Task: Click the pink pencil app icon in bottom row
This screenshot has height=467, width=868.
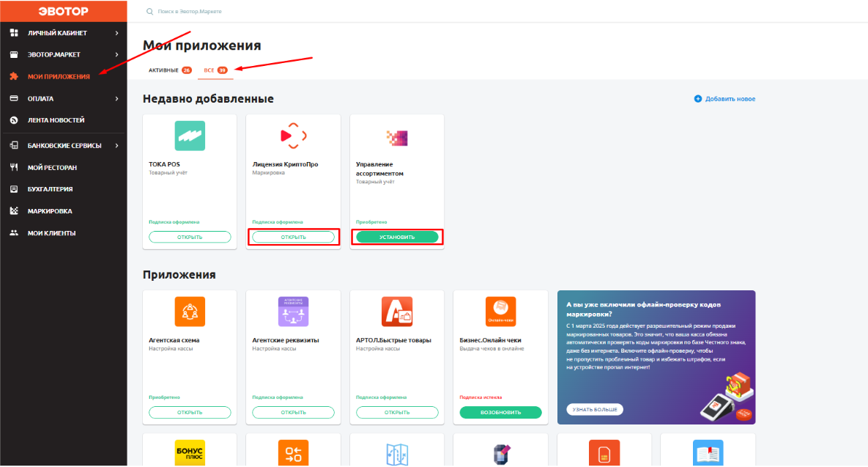Action: (500, 455)
